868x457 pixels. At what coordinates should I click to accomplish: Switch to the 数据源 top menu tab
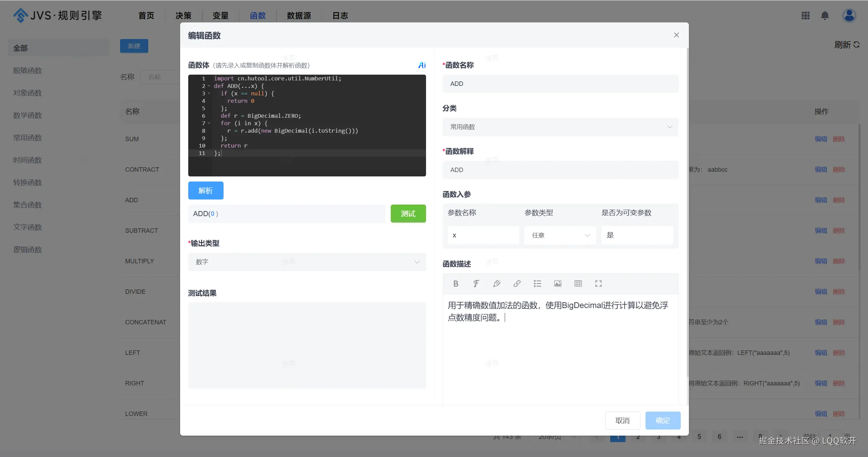click(x=298, y=16)
